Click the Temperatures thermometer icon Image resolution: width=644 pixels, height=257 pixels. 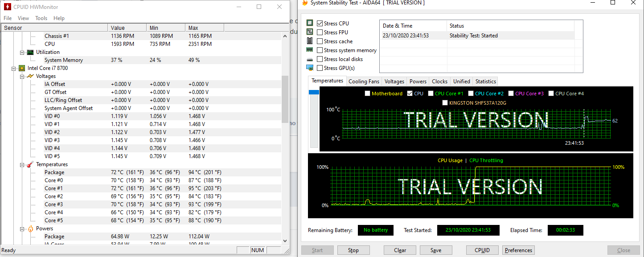[x=30, y=164]
